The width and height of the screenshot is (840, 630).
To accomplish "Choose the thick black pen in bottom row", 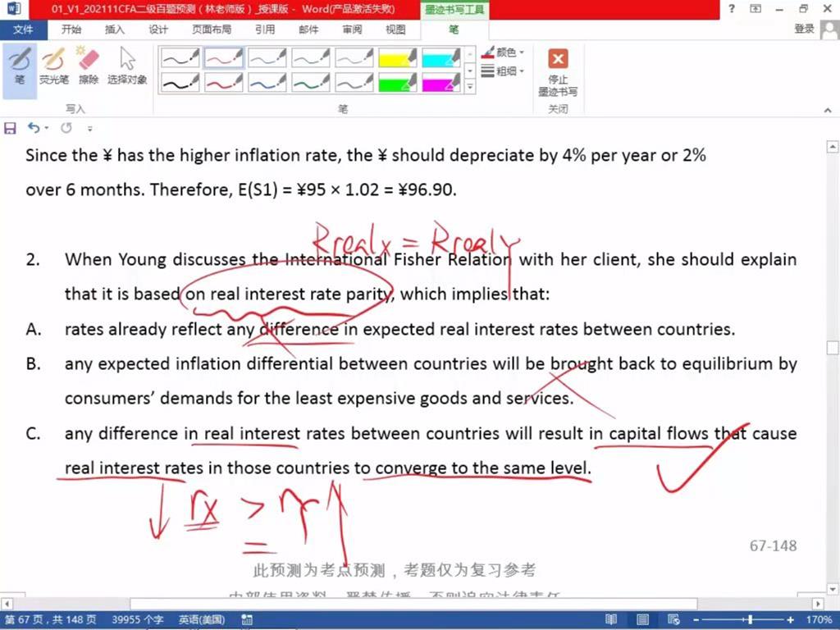I will click(180, 82).
